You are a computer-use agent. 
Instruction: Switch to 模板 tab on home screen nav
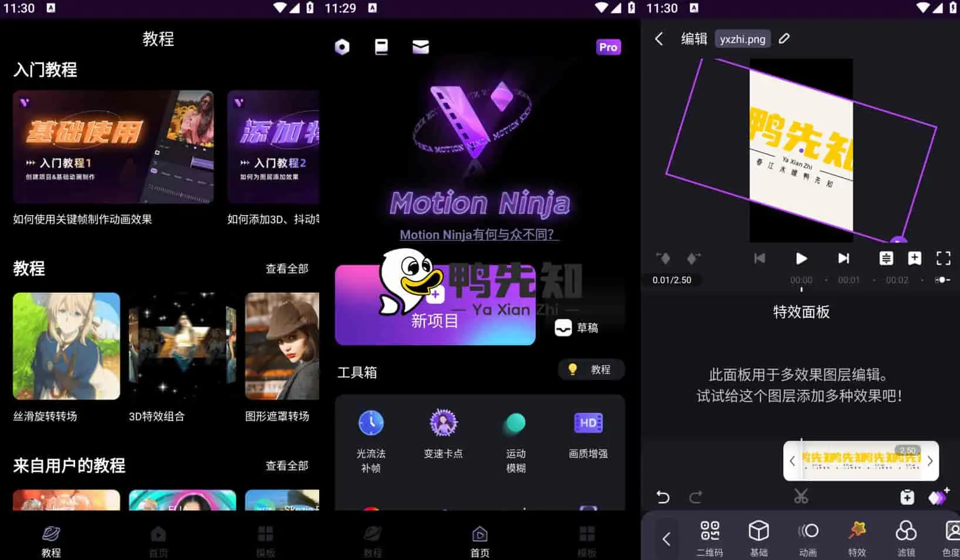point(587,541)
